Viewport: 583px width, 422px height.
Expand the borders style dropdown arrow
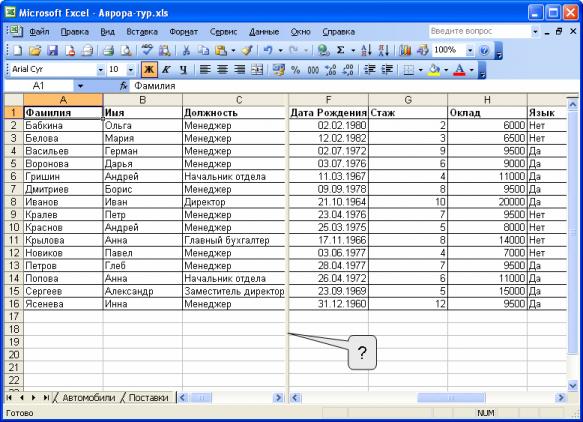[421, 70]
